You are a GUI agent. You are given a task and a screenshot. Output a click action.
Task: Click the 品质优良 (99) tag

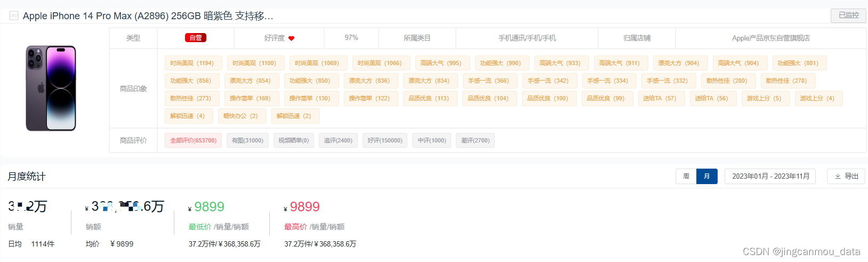[x=607, y=98]
